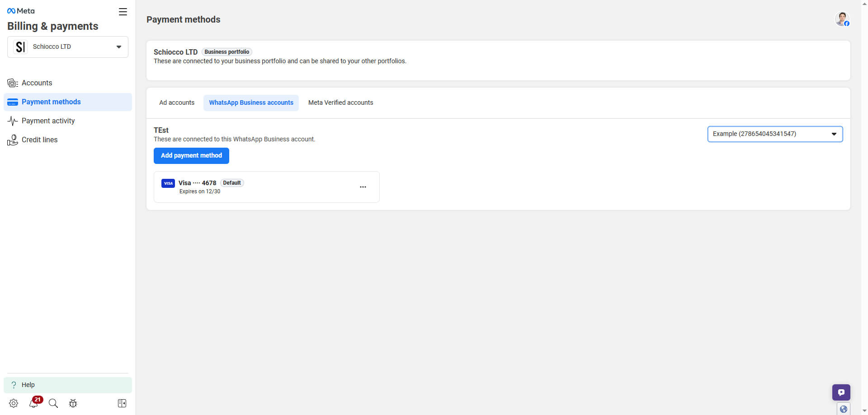This screenshot has height=415, width=868.
Task: Click the Add payment method button
Action: coord(191,156)
